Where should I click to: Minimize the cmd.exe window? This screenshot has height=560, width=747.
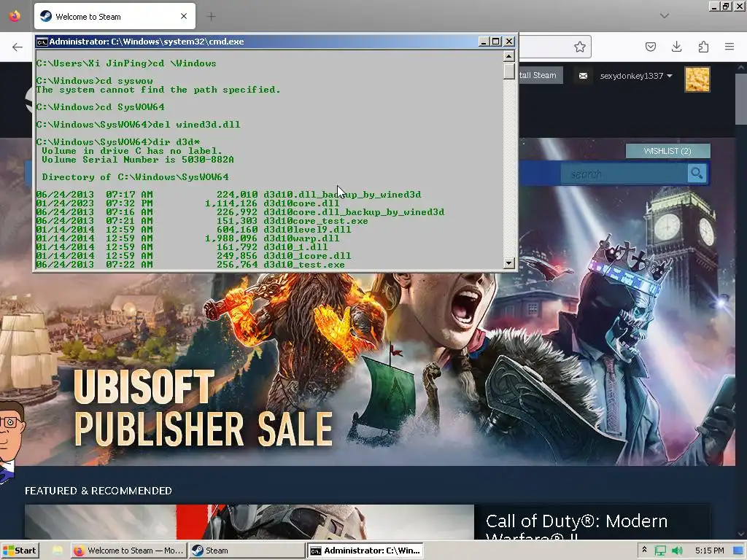click(x=484, y=42)
